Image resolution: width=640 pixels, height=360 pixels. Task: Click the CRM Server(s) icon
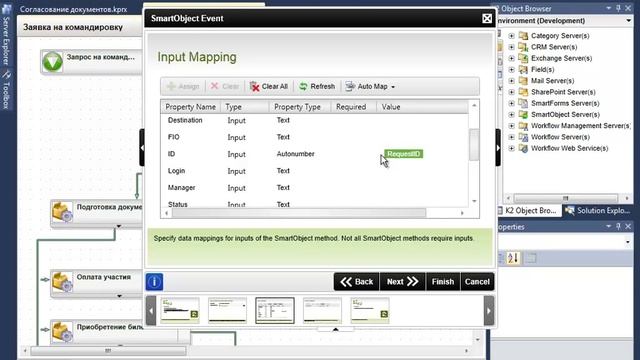tap(523, 47)
